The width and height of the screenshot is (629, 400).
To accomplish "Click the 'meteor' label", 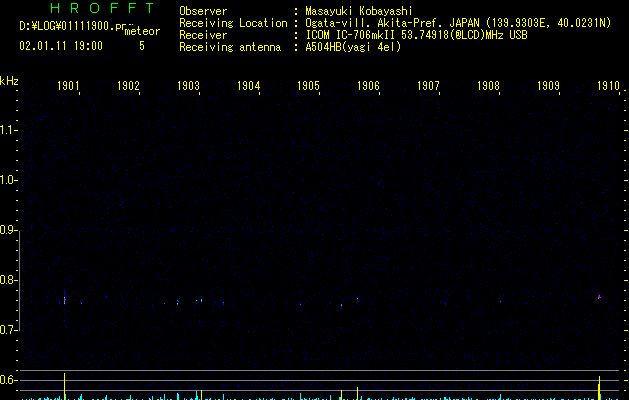I will click(142, 31).
